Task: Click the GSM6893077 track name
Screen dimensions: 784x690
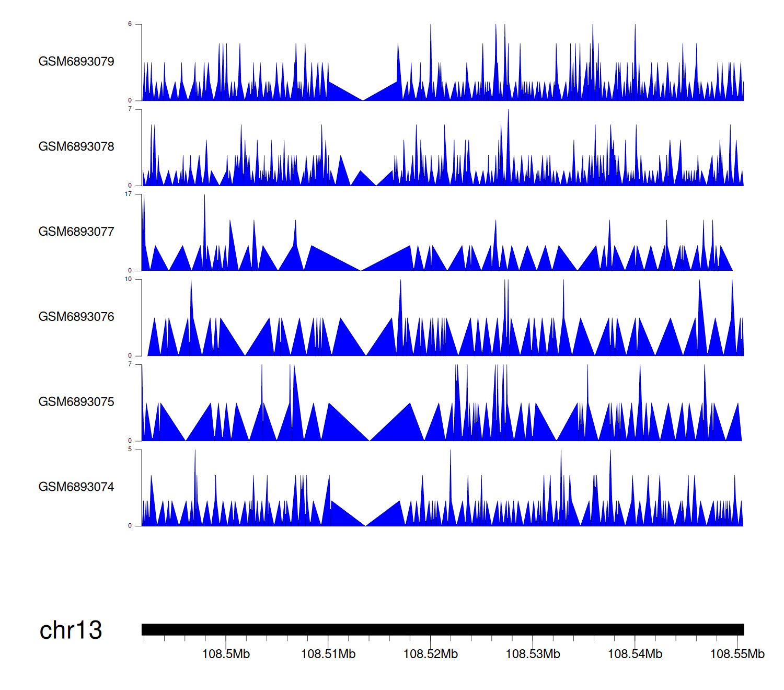Action: [76, 232]
